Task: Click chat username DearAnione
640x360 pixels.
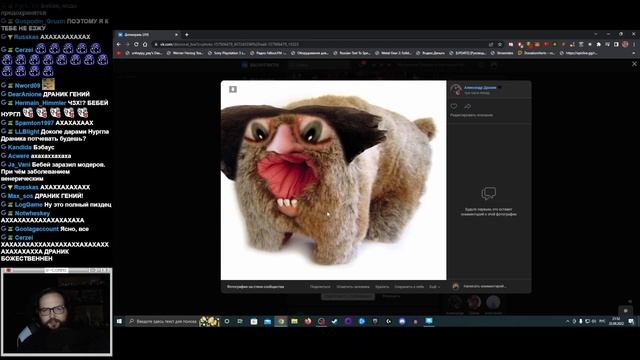Action: point(24,94)
